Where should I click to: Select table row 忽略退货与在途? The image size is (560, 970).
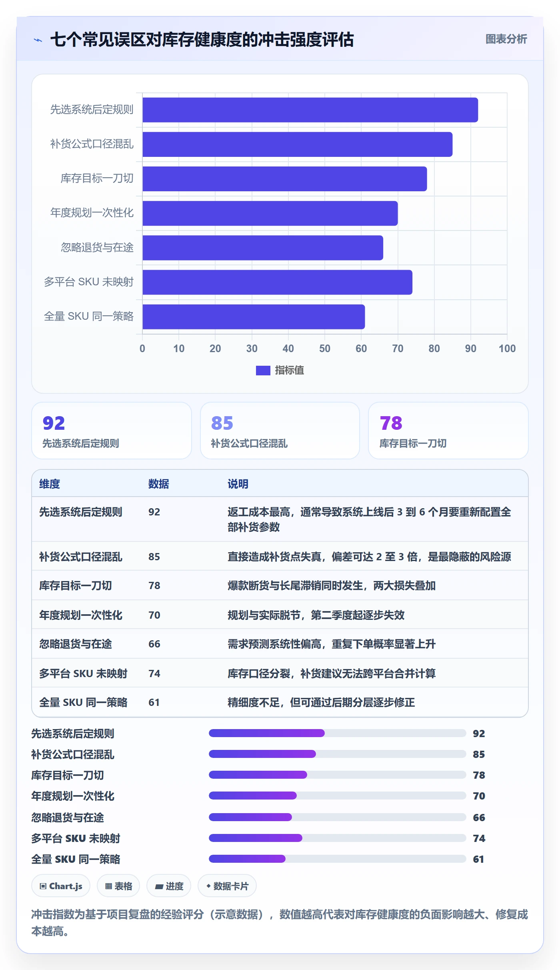(280, 644)
